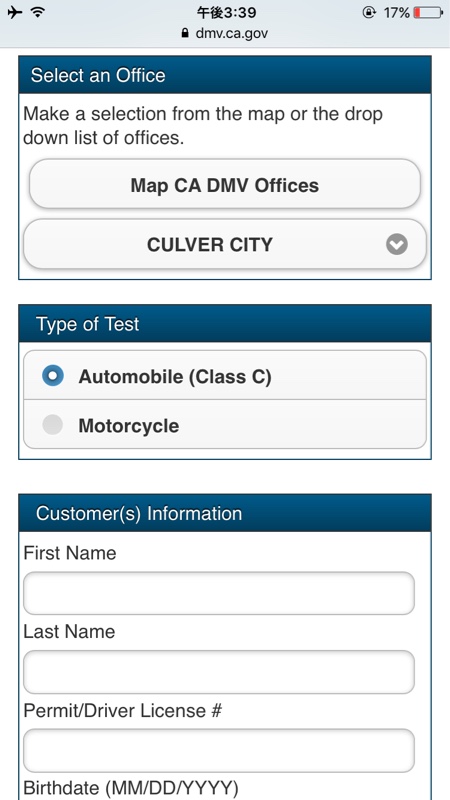
Task: Click the down-arrow icon on office dropdown
Action: [397, 245]
